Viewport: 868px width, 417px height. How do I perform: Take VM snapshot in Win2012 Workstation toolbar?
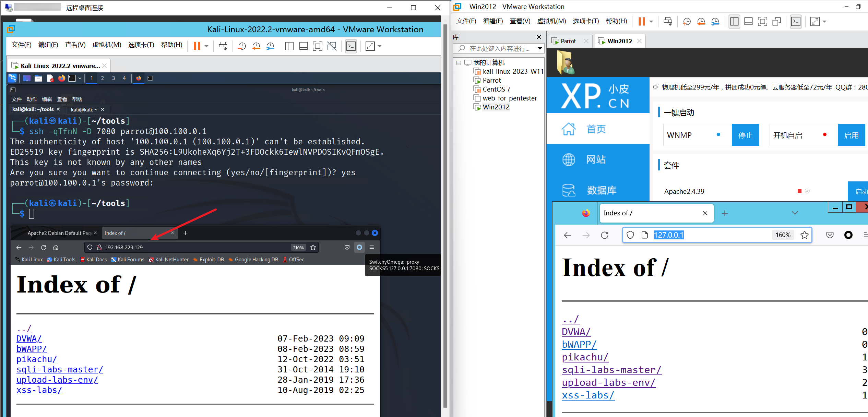point(687,21)
